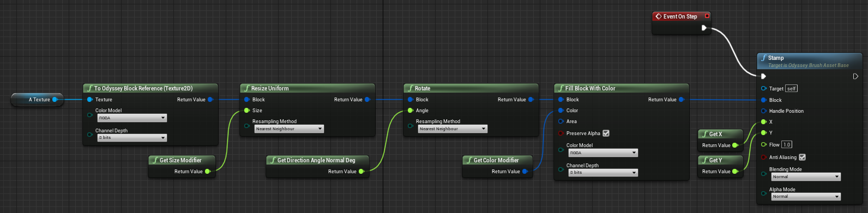The image size is (868, 213).
Task: Select the Get X node title
Action: tap(715, 134)
